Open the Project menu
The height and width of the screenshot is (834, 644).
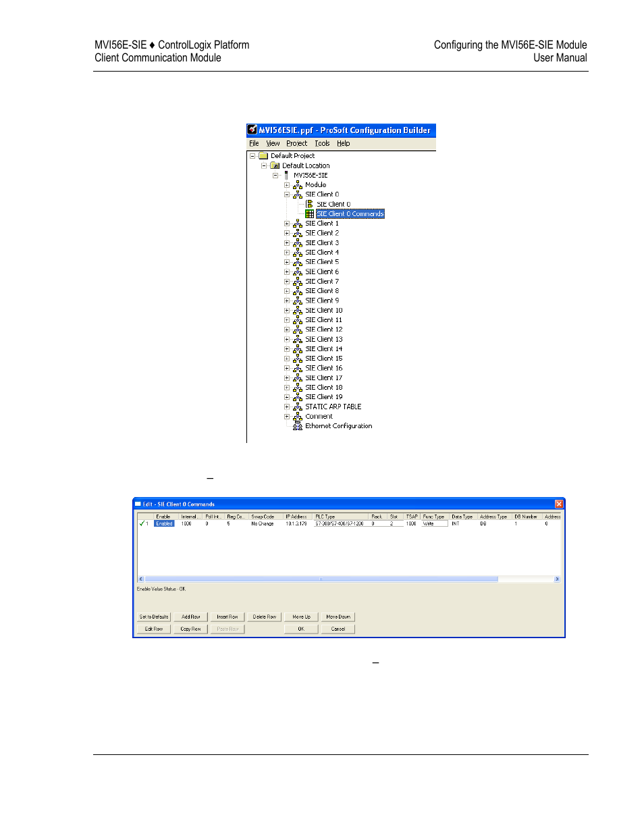pos(296,143)
